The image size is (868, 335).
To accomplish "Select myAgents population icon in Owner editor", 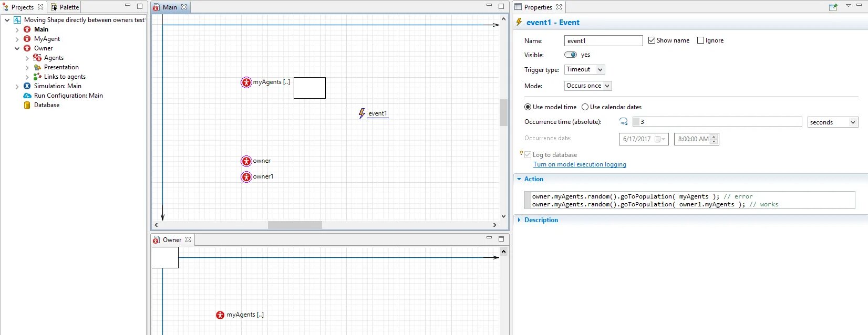I will click(220, 315).
